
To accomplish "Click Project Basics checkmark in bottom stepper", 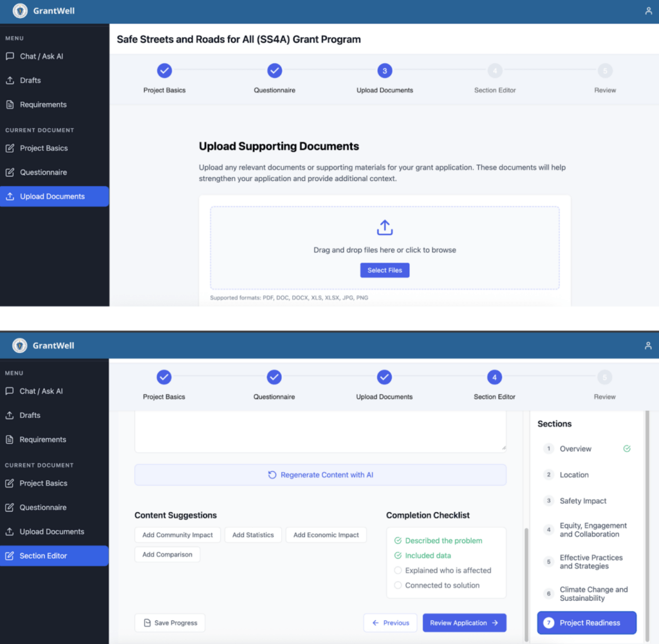I will (164, 377).
